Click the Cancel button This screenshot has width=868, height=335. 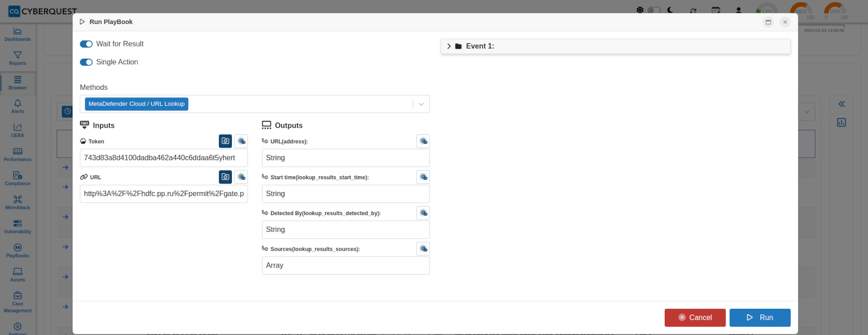[695, 318]
